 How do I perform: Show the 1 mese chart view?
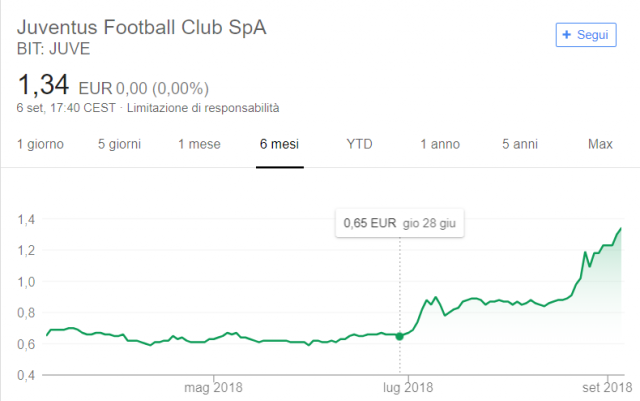[199, 144]
